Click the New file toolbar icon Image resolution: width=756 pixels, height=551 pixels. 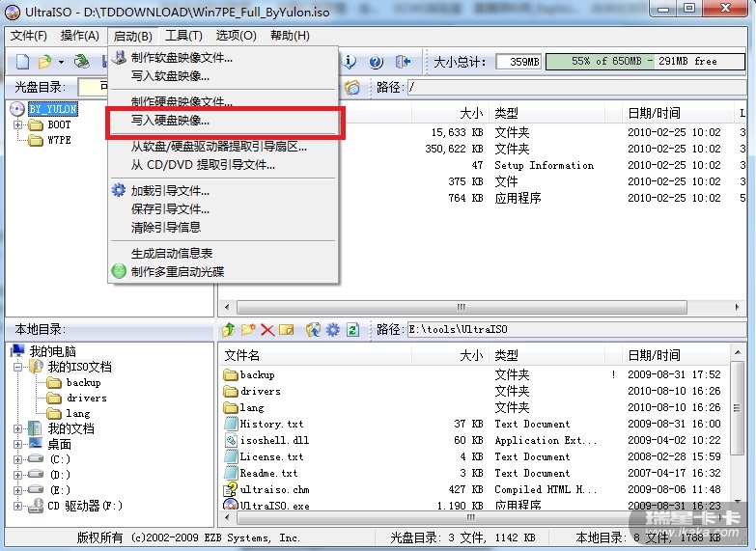point(22,62)
